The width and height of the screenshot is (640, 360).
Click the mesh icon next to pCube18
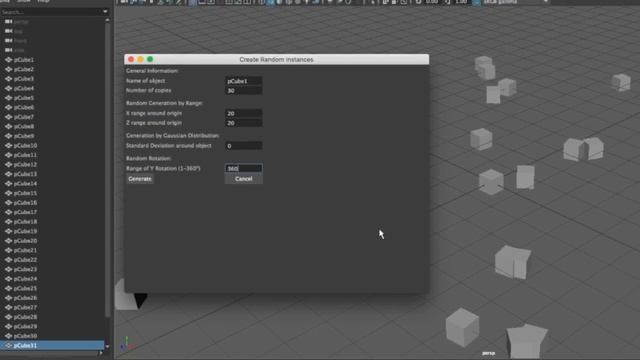pyautogui.click(x=9, y=222)
